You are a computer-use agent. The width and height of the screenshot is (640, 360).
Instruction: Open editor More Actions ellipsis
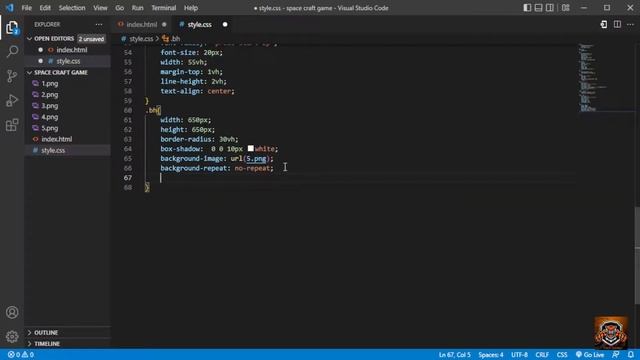[630, 24]
